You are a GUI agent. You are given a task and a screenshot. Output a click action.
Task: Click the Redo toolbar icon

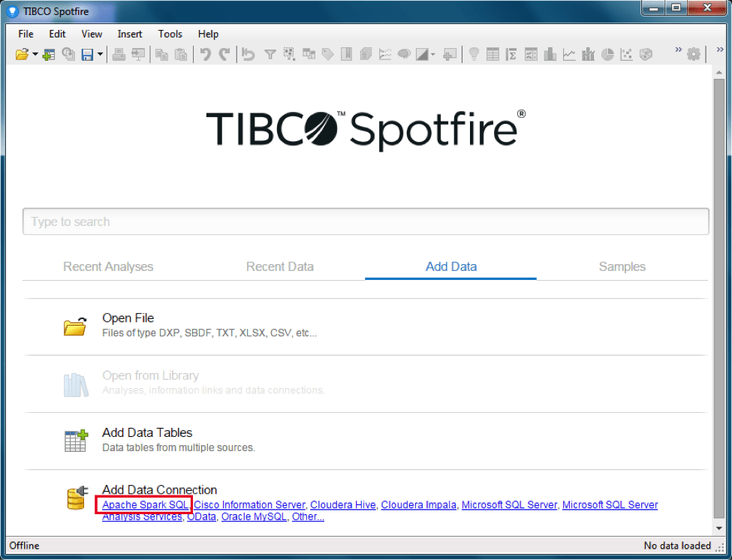coord(224,55)
